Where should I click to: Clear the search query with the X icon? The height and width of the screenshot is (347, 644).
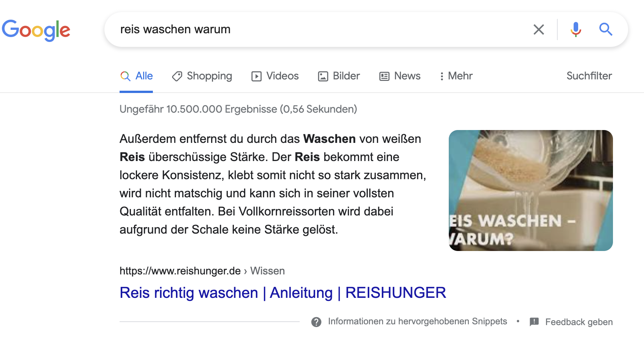(x=538, y=29)
